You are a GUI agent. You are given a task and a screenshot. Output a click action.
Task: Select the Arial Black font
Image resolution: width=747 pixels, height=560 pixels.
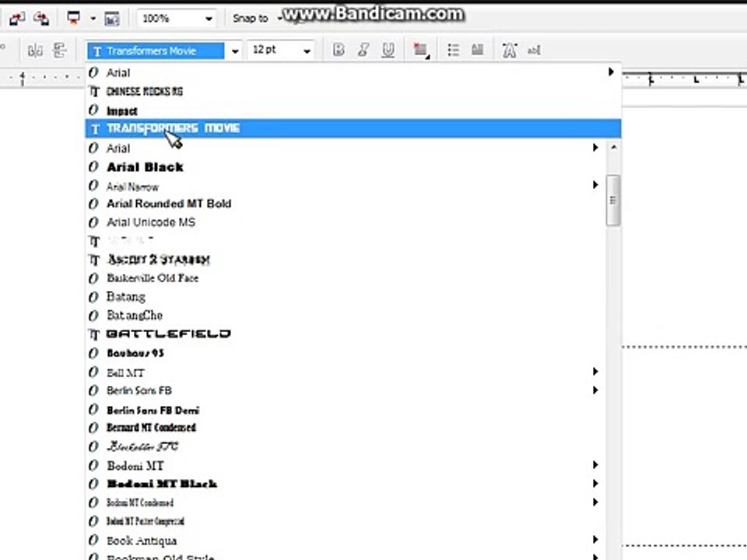[345, 166]
